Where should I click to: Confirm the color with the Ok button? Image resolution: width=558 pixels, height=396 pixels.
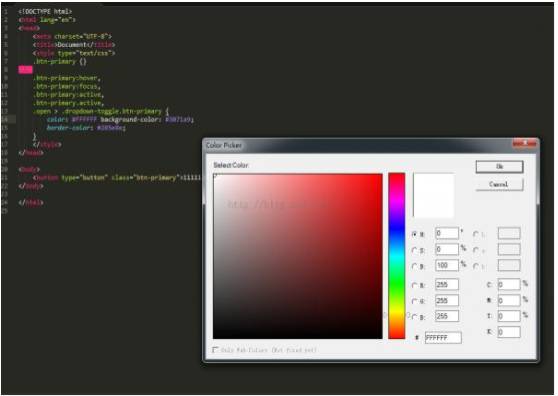tap(499, 167)
